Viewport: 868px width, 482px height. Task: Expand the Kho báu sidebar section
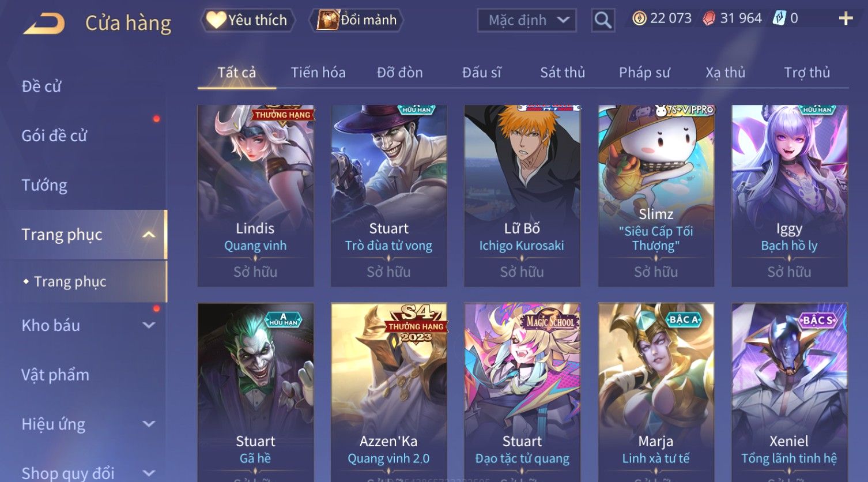[149, 325]
